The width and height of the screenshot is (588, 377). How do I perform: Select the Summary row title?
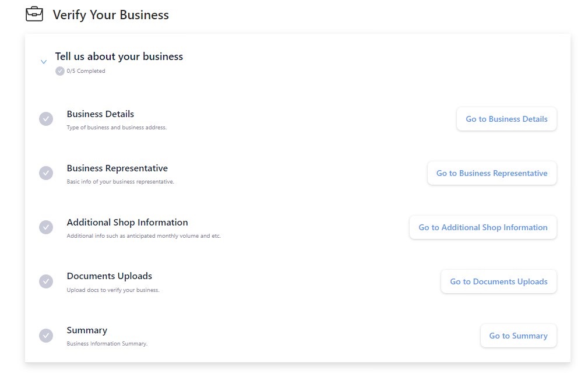tap(87, 330)
